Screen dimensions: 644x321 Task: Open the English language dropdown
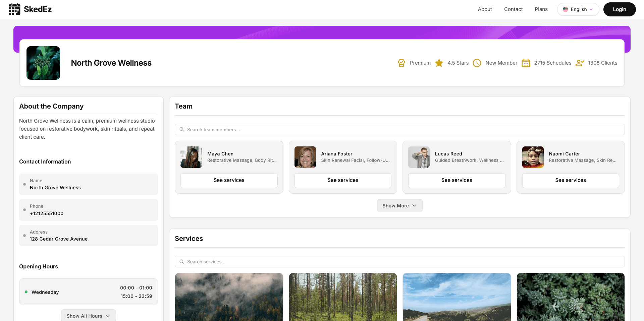578,9
